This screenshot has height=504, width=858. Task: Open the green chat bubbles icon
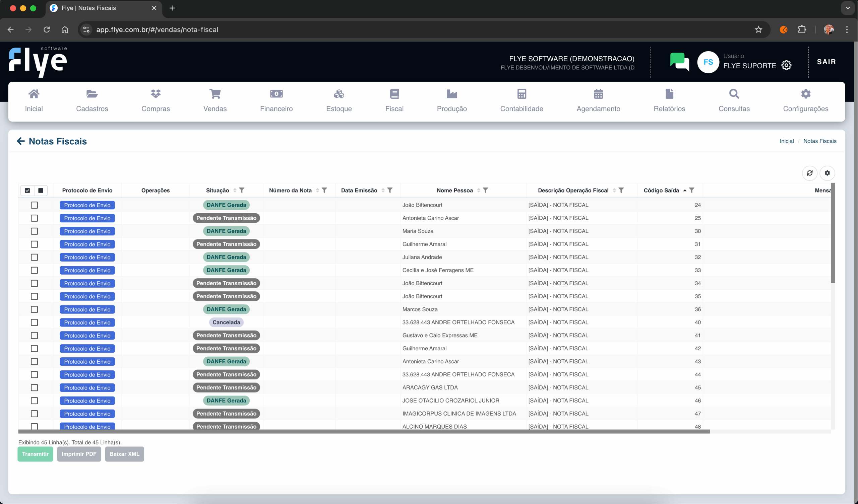click(679, 62)
